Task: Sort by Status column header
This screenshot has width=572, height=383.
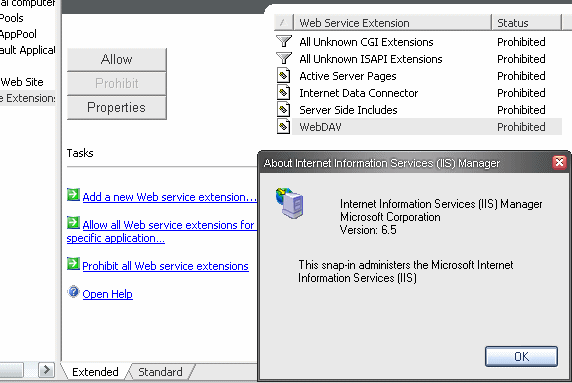Action: tap(526, 23)
